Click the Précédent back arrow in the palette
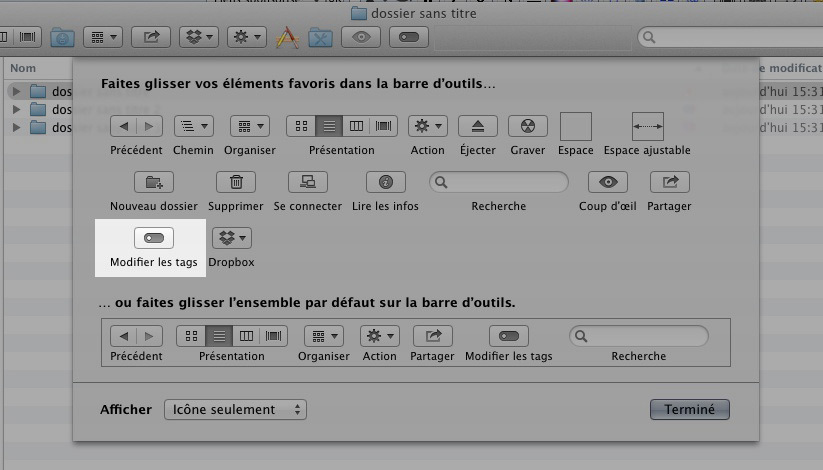The image size is (823, 470). 123,126
